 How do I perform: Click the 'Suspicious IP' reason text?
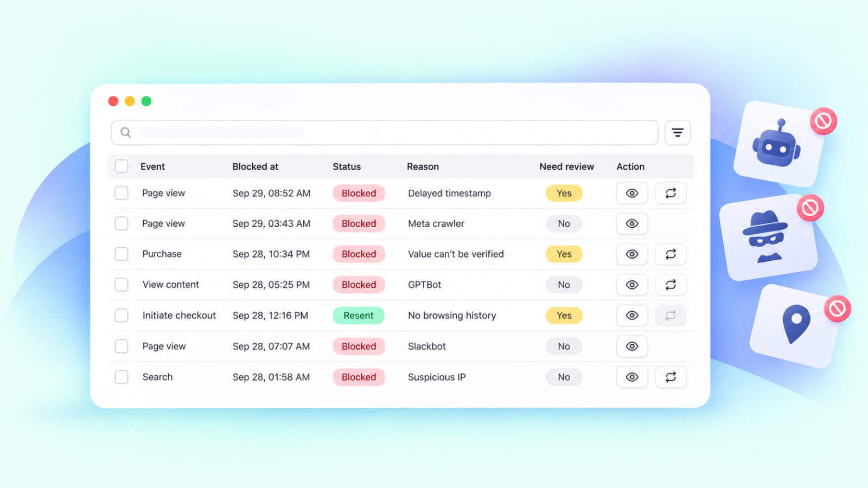[437, 377]
